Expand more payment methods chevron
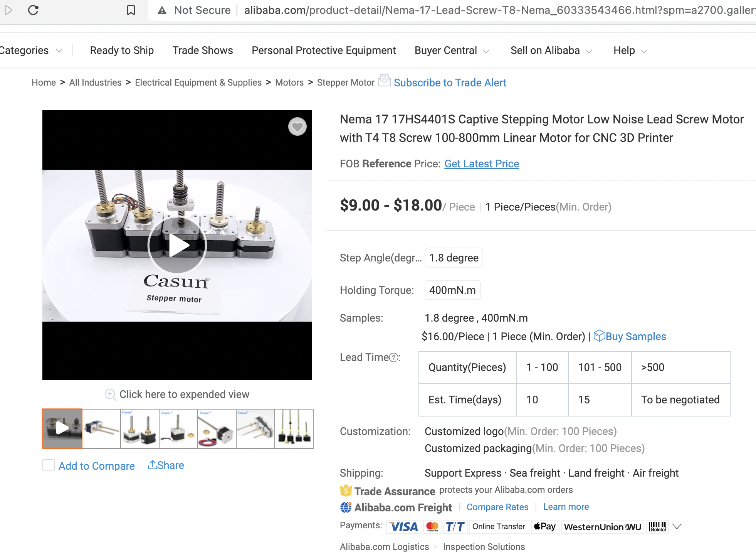756x553 pixels. pyautogui.click(x=677, y=526)
